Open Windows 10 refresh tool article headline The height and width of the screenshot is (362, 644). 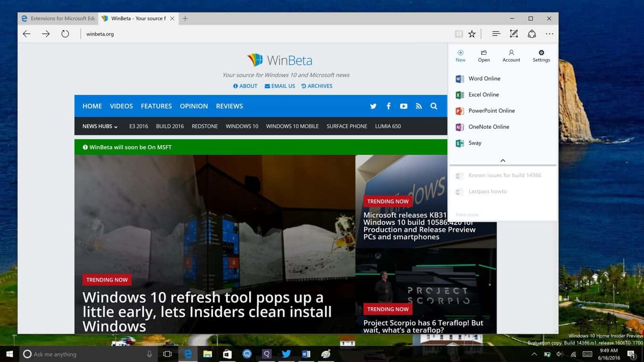point(207,312)
